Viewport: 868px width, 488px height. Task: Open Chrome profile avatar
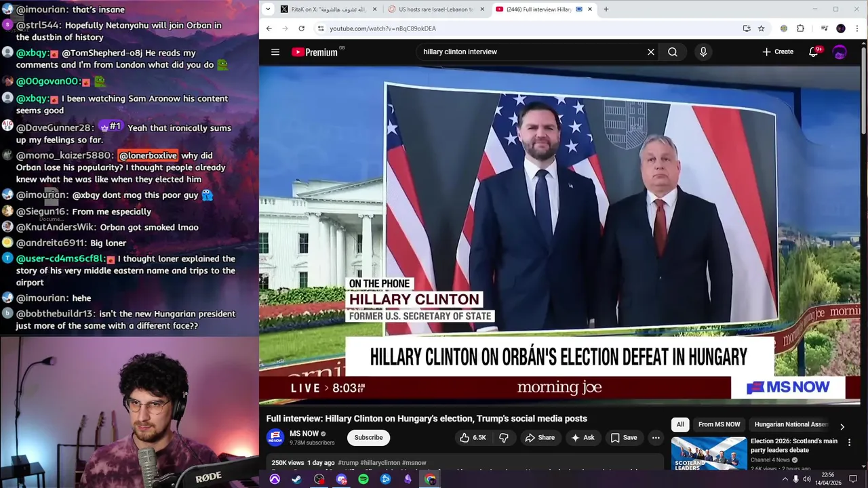click(841, 28)
